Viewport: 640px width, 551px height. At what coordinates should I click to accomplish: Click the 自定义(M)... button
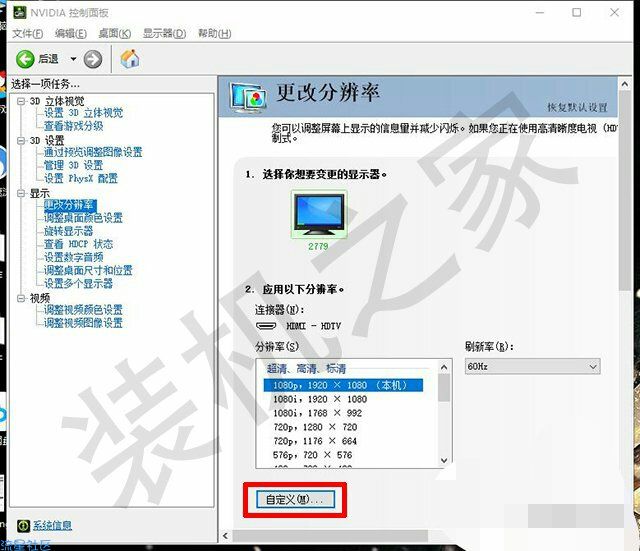pyautogui.click(x=295, y=499)
